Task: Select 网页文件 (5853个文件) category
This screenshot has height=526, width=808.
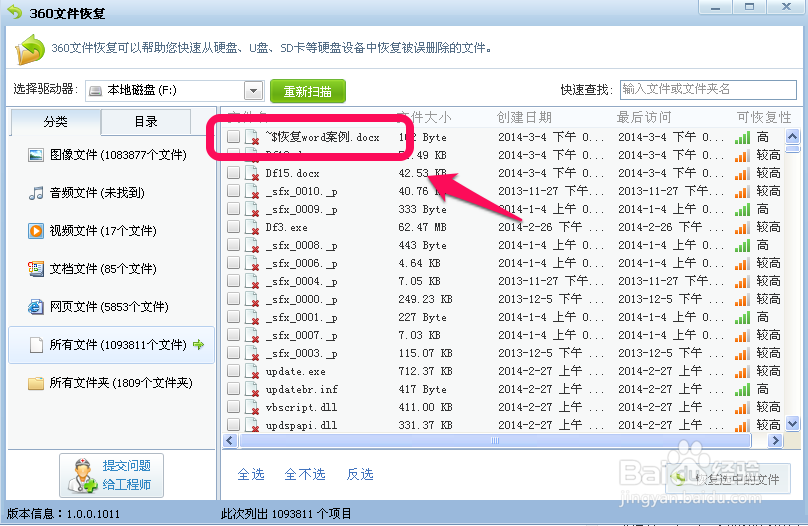Action: click(109, 307)
